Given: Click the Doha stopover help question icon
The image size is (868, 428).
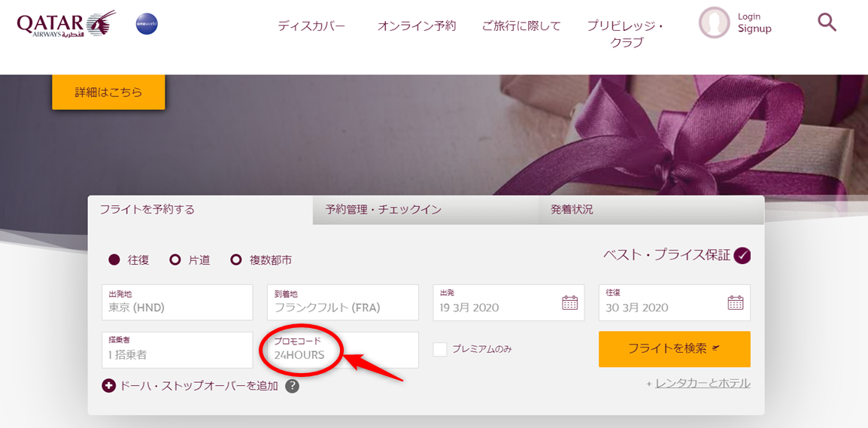Looking at the screenshot, I should click(x=293, y=386).
